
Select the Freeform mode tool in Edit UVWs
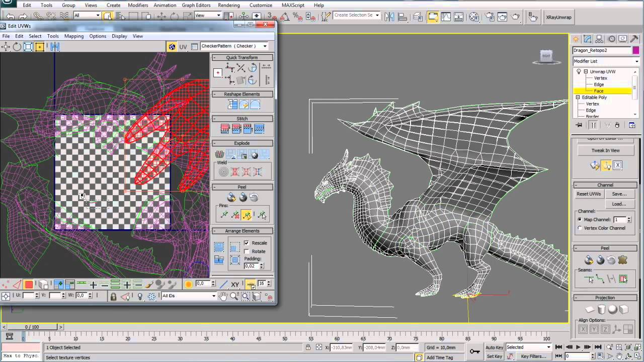[x=39, y=47]
